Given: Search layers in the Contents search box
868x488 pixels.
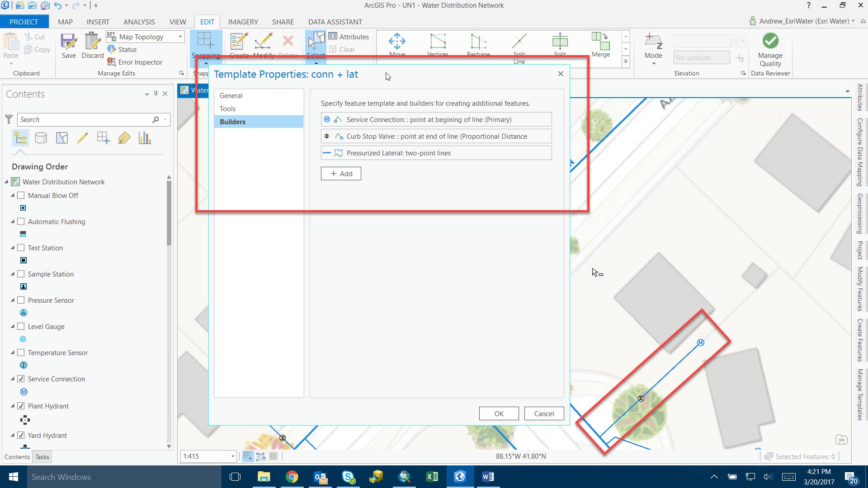Looking at the screenshot, I should click(86, 120).
